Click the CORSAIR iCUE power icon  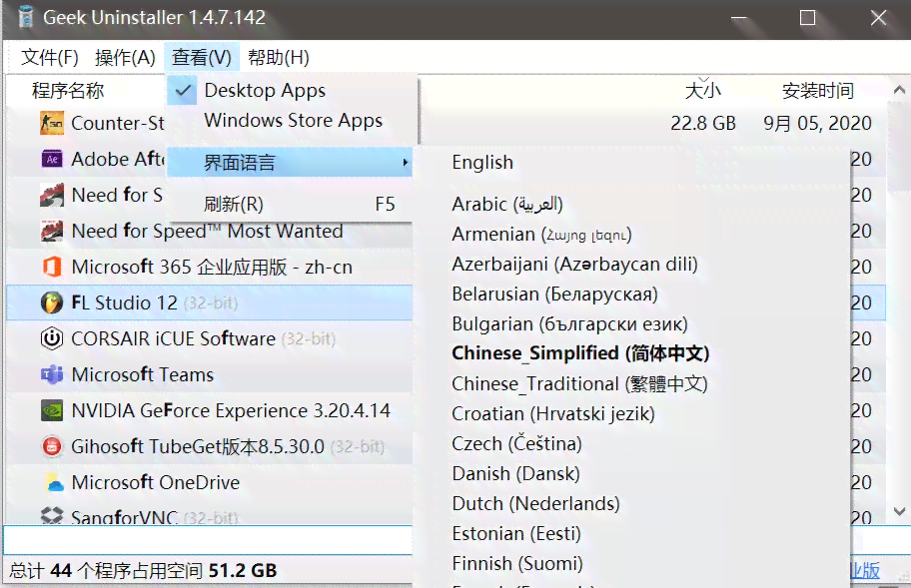click(x=52, y=338)
